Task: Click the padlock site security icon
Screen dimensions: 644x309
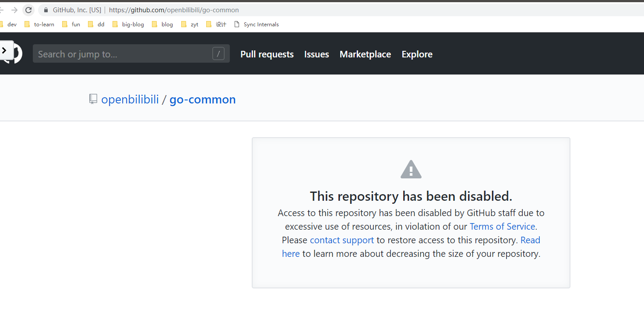Action: pos(46,10)
